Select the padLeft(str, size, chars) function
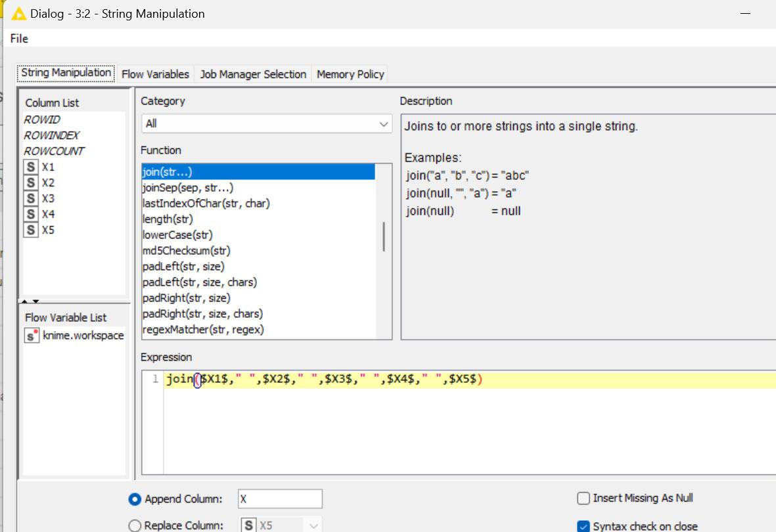 click(258, 282)
